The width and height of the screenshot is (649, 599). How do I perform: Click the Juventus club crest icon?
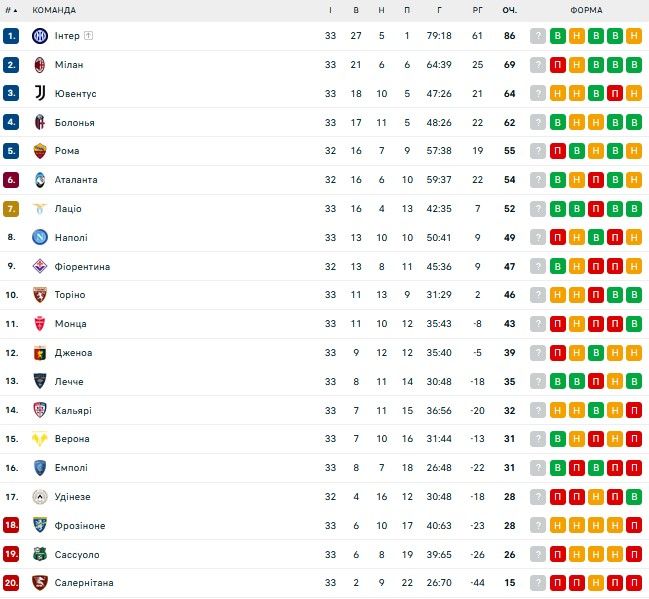[40, 94]
